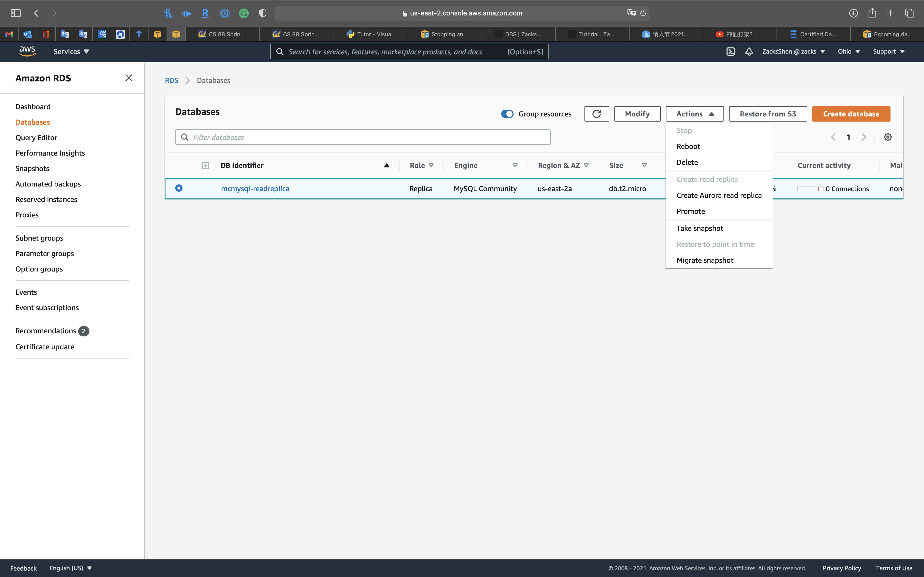Choose Promote from the Actions menu
This screenshot has height=577, width=924.
pyautogui.click(x=690, y=211)
